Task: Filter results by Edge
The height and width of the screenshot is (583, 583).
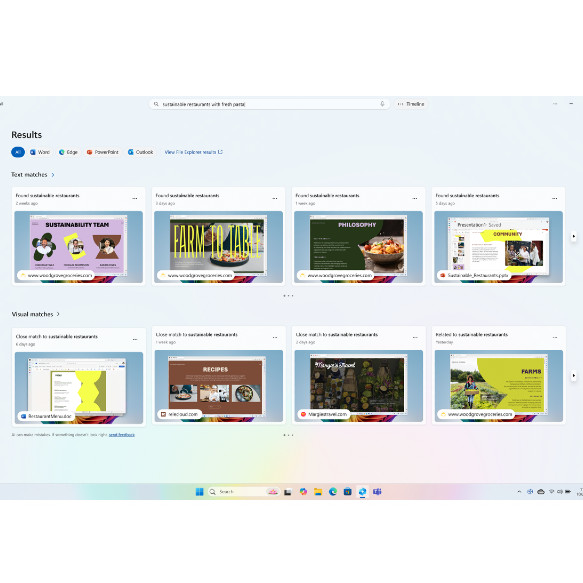Action: (68, 152)
